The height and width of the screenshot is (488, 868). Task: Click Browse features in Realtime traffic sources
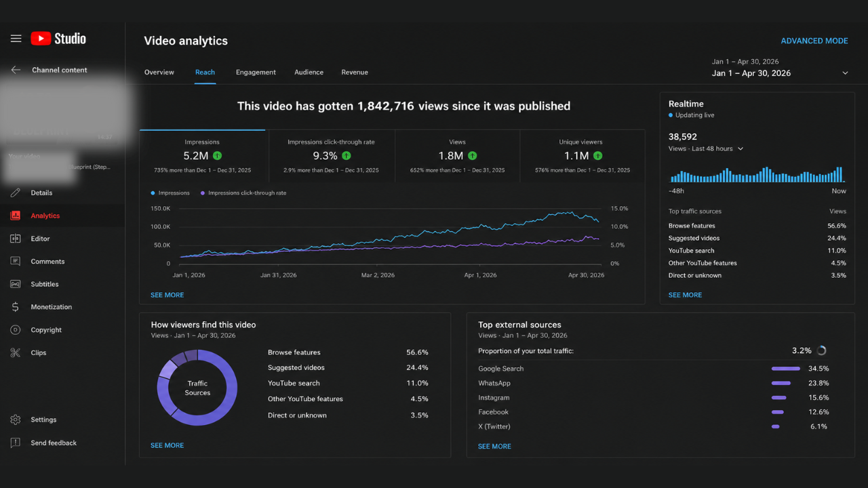coord(692,226)
